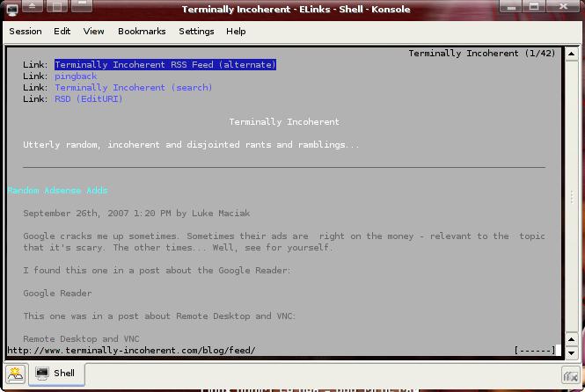The height and width of the screenshot is (392, 585).
Task: Follow the Terminally Incoherent RSS Feed link
Action: coord(165,65)
